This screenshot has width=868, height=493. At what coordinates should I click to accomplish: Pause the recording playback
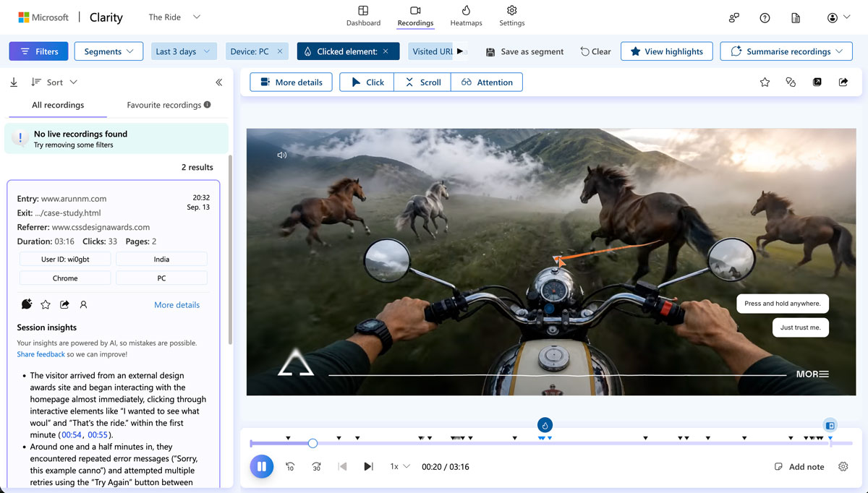point(261,466)
